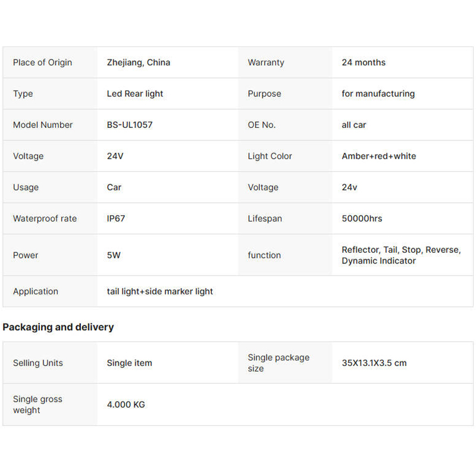Select the 'Reflector, Tail, Stop, Reverse' function text

tap(400, 250)
